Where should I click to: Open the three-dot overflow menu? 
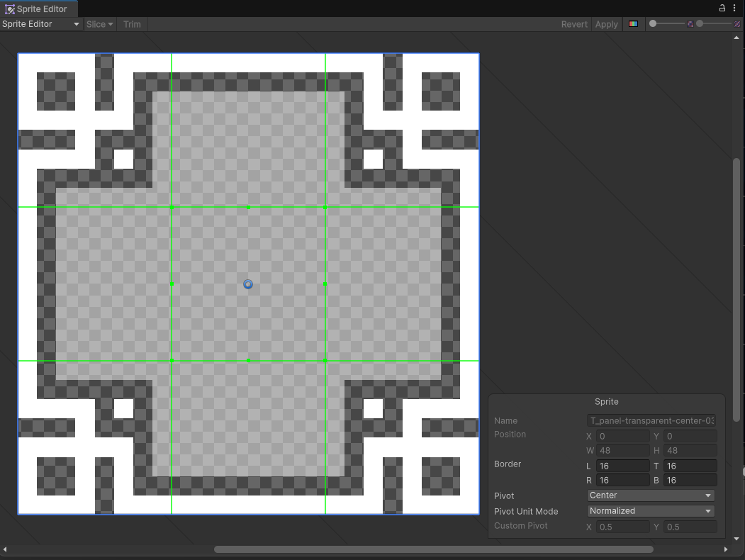pos(735,8)
